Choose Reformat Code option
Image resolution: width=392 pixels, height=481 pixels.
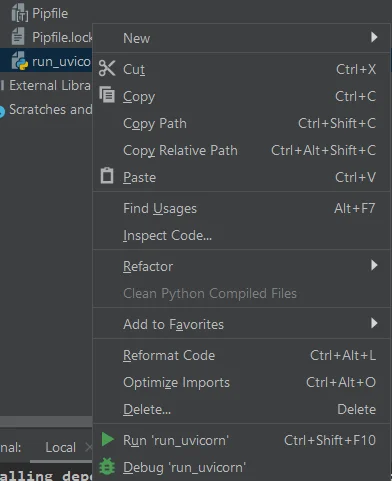pos(241,356)
